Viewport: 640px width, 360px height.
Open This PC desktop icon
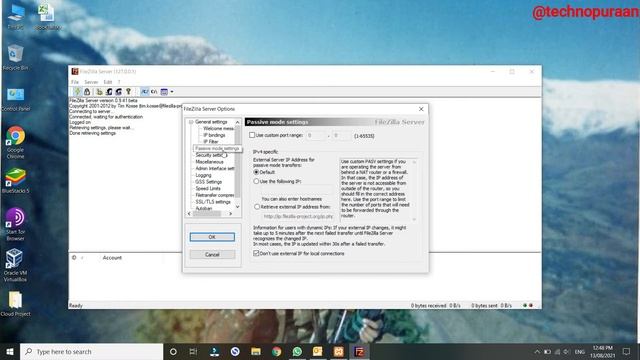16,16
